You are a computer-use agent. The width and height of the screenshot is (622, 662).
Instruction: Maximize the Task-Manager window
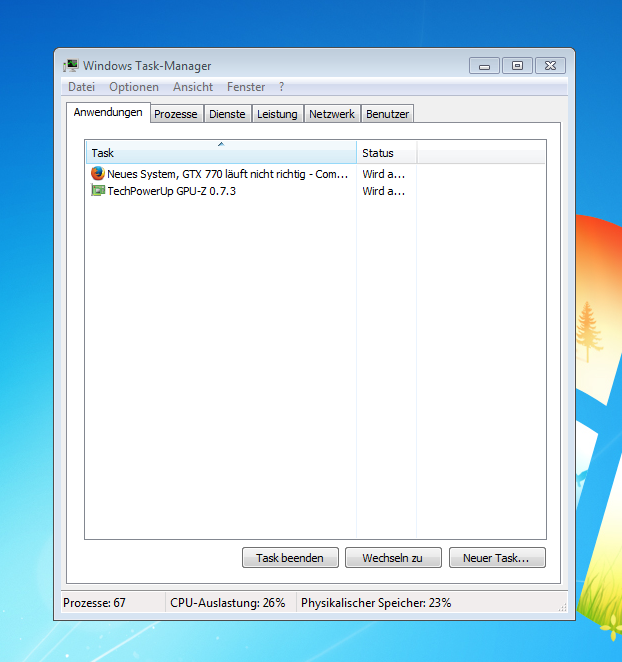[x=517, y=66]
